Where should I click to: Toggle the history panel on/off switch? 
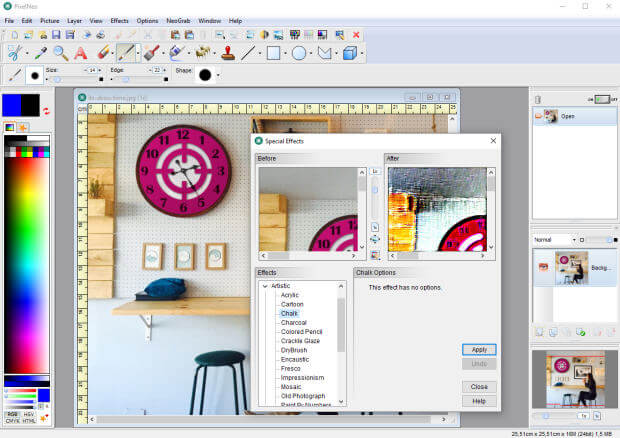point(602,99)
